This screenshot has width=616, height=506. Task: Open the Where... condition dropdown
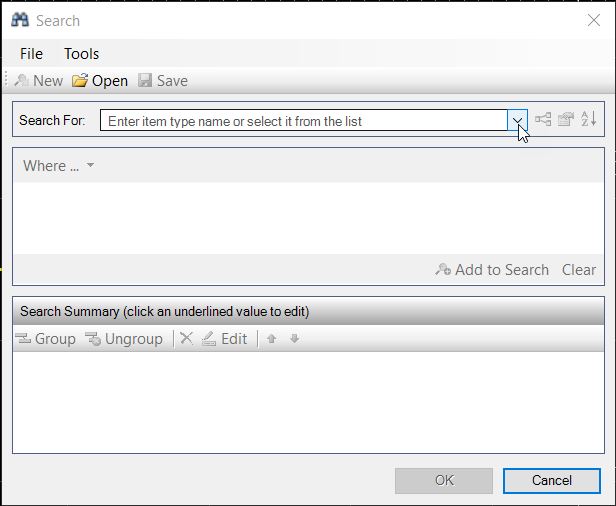(x=59, y=166)
